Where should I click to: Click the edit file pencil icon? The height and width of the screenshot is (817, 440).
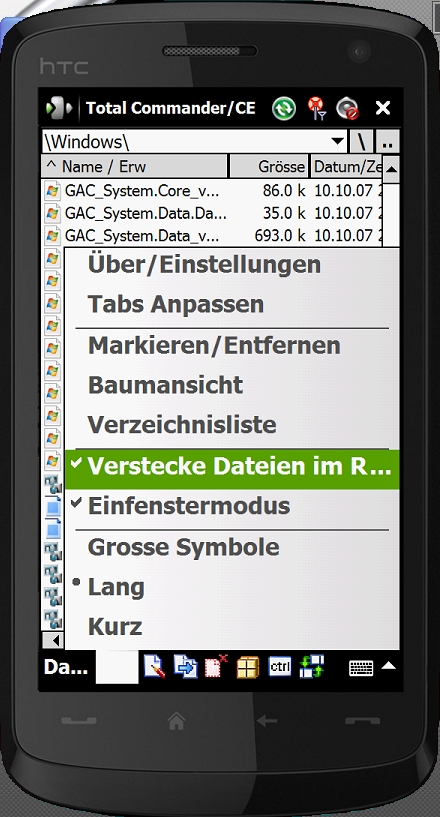coord(154,667)
